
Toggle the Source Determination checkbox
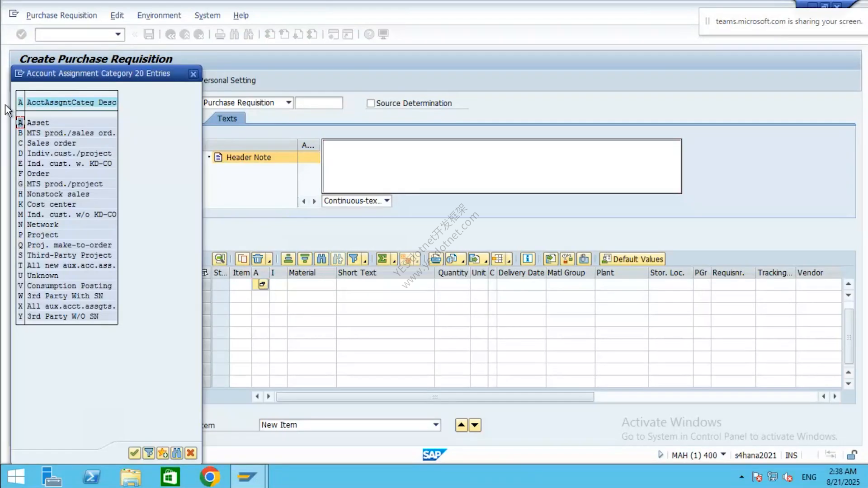pyautogui.click(x=371, y=103)
